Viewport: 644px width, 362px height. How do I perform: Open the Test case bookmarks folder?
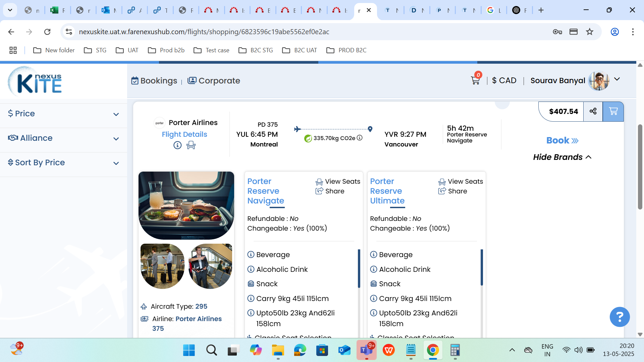click(x=212, y=50)
